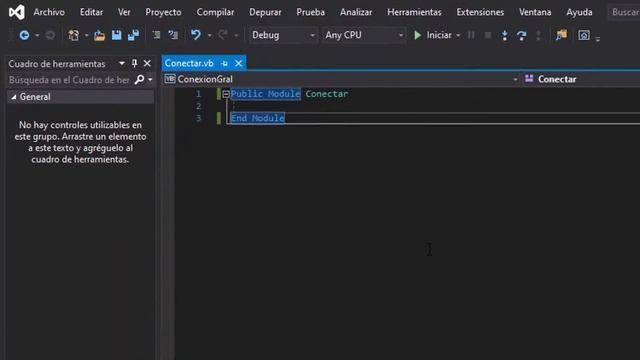
Task: Click the module name 'Conectar' in the code
Action: tap(327, 94)
